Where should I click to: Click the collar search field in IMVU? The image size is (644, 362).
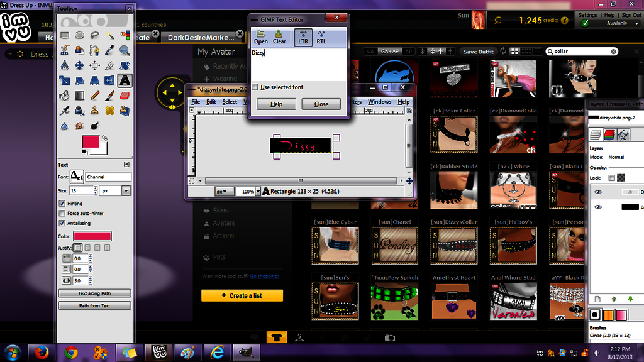click(x=582, y=52)
